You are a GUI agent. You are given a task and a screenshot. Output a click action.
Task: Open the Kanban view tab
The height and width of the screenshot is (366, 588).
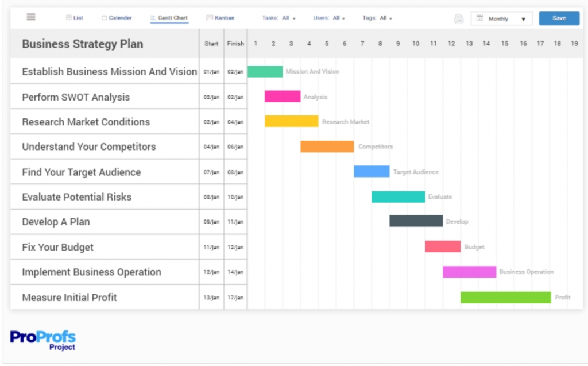coord(220,18)
